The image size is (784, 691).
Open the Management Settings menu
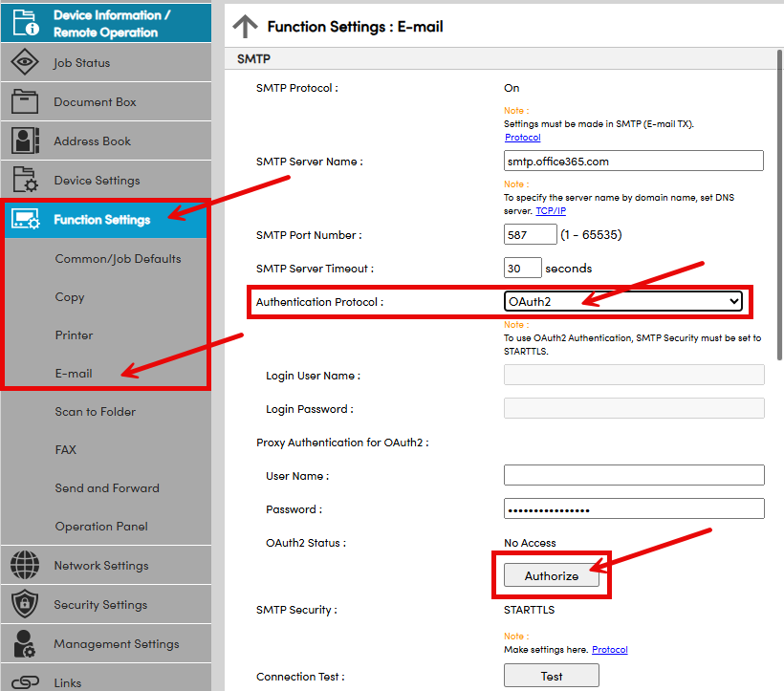tap(106, 643)
